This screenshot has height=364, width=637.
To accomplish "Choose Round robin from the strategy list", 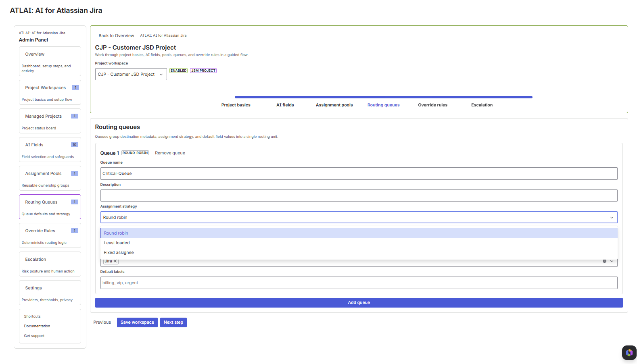I will tap(359, 233).
